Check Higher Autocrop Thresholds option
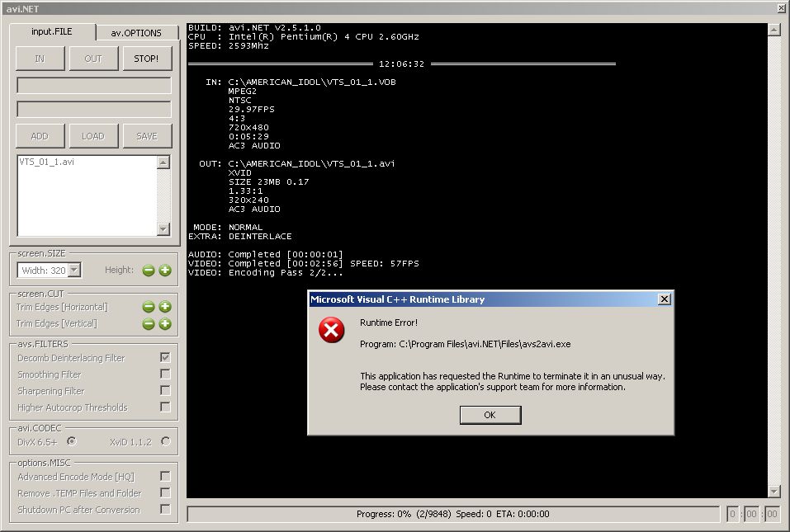This screenshot has width=790, height=532. [x=165, y=407]
